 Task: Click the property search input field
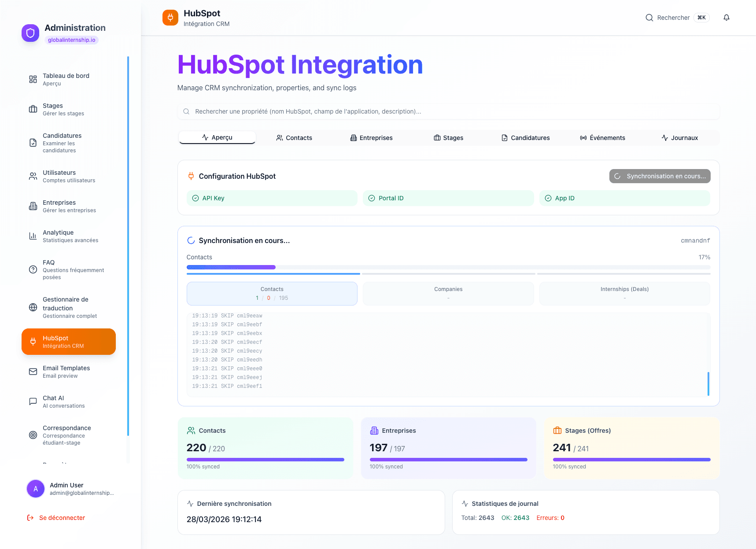pos(448,111)
